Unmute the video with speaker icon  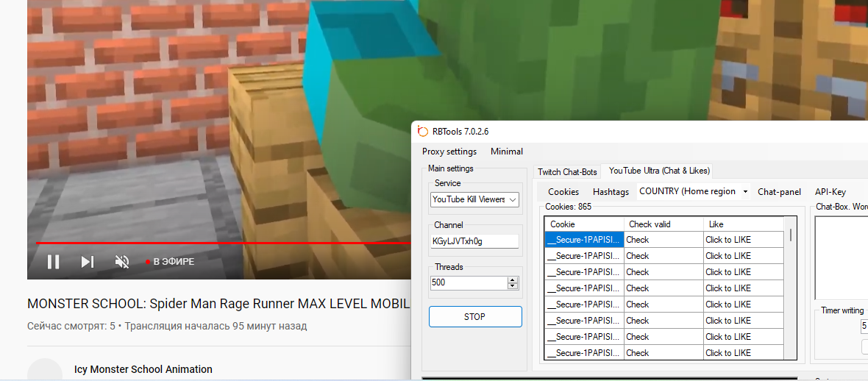click(x=122, y=262)
